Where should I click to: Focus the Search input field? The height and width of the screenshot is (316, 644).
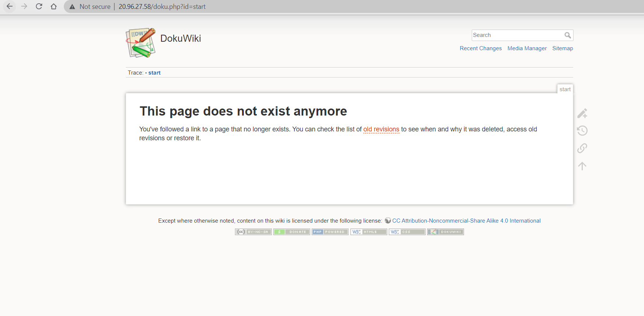point(516,35)
